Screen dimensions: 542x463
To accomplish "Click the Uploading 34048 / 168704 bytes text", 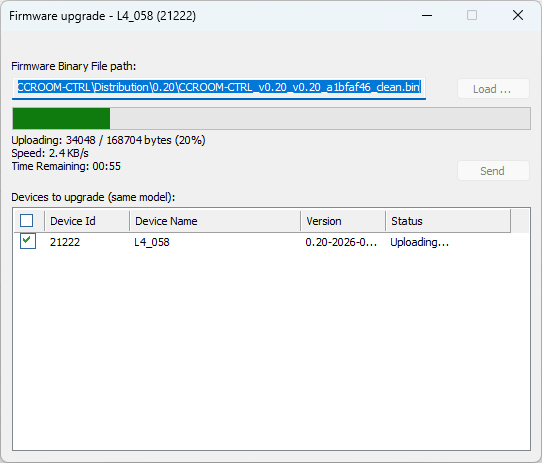I will point(109,140).
